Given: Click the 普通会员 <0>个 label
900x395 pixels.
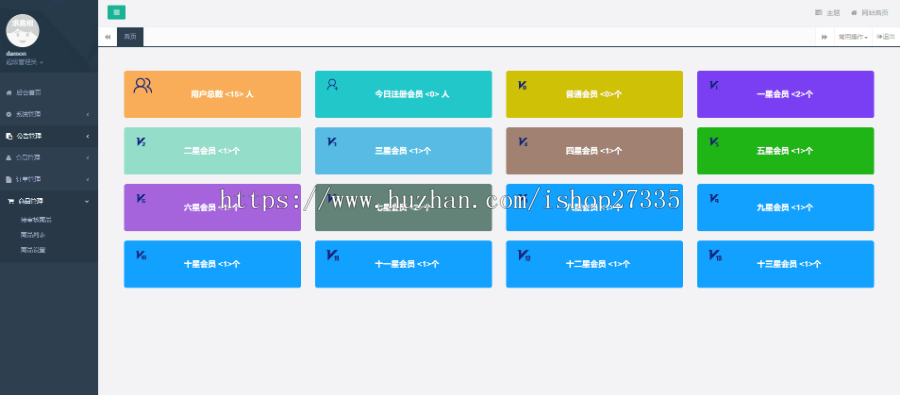Looking at the screenshot, I should click(593, 94).
